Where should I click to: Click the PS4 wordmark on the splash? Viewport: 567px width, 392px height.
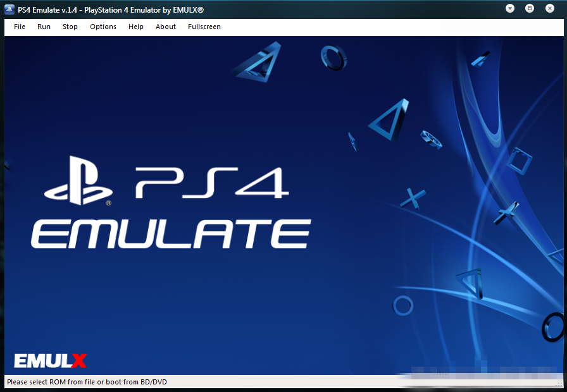(x=213, y=183)
